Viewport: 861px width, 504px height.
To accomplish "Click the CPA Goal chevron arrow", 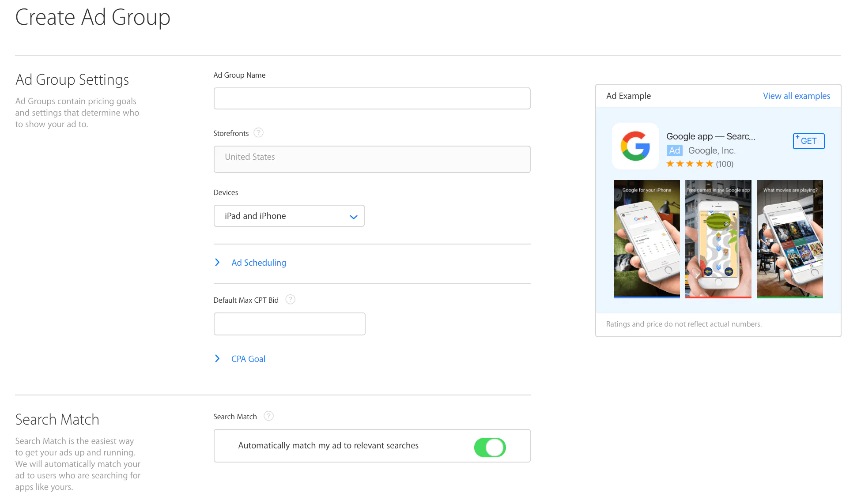I will 217,359.
